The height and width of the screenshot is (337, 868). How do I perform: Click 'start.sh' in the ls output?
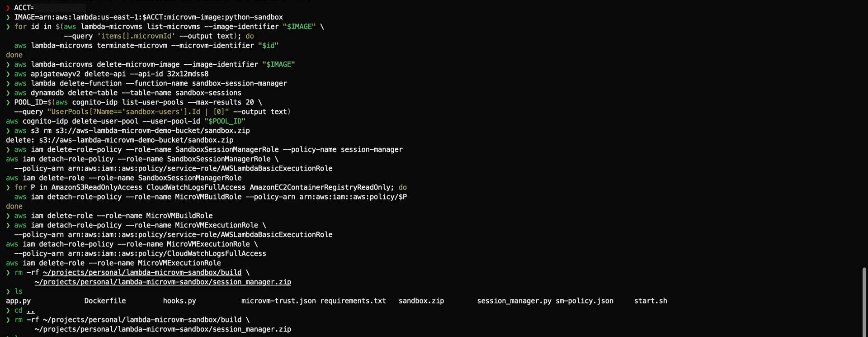(651, 301)
